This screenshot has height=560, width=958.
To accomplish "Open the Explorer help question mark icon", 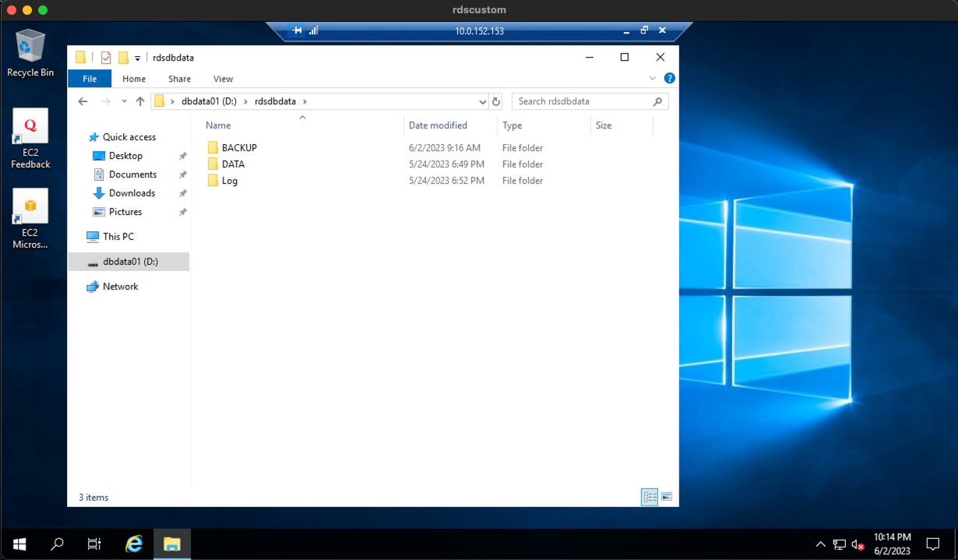I will [x=669, y=79].
